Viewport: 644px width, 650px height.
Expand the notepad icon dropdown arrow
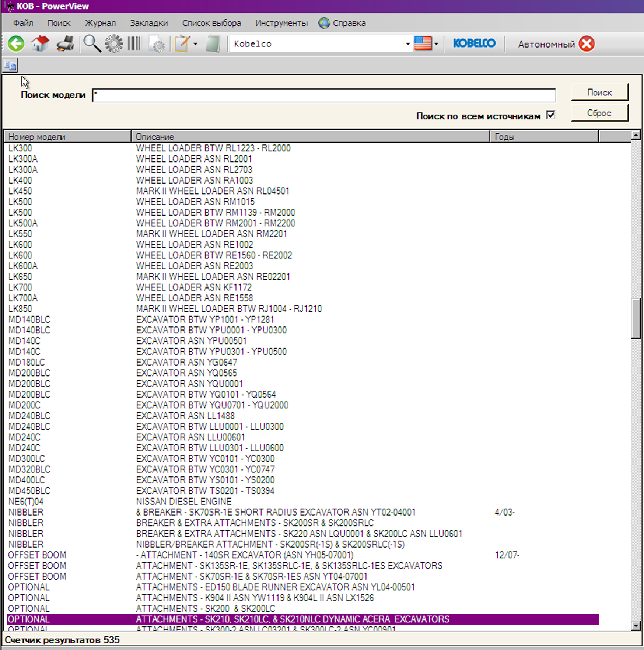coord(195,44)
